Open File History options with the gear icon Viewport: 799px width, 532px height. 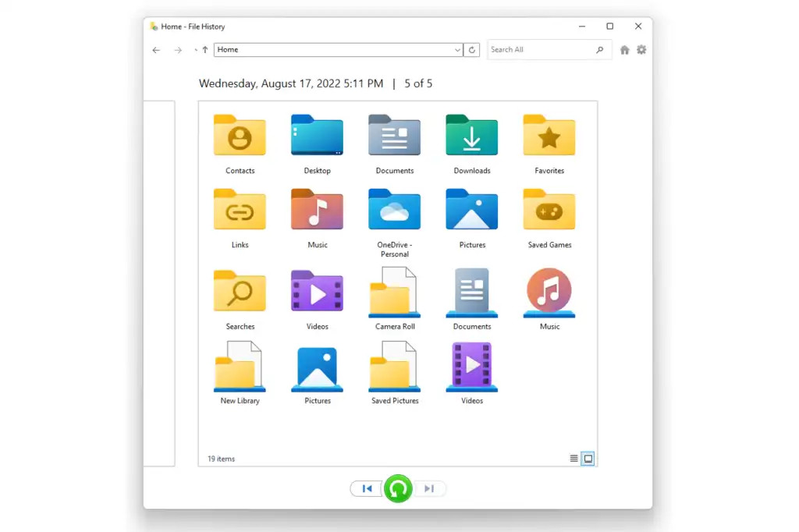[641, 49]
